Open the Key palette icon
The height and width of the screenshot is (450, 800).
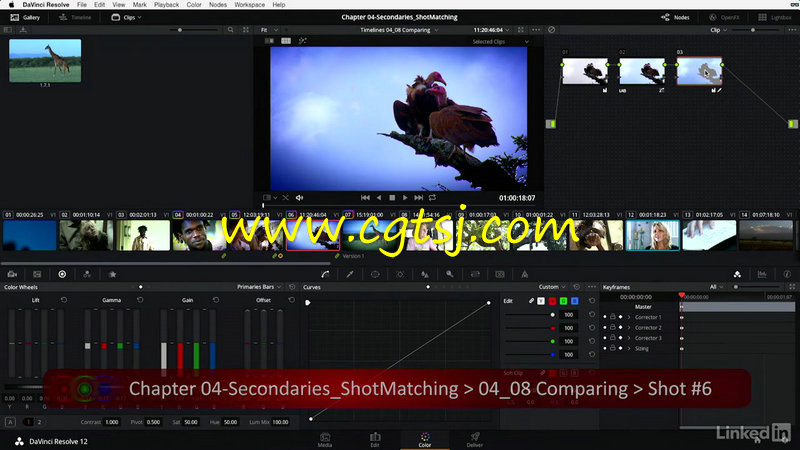click(449, 274)
